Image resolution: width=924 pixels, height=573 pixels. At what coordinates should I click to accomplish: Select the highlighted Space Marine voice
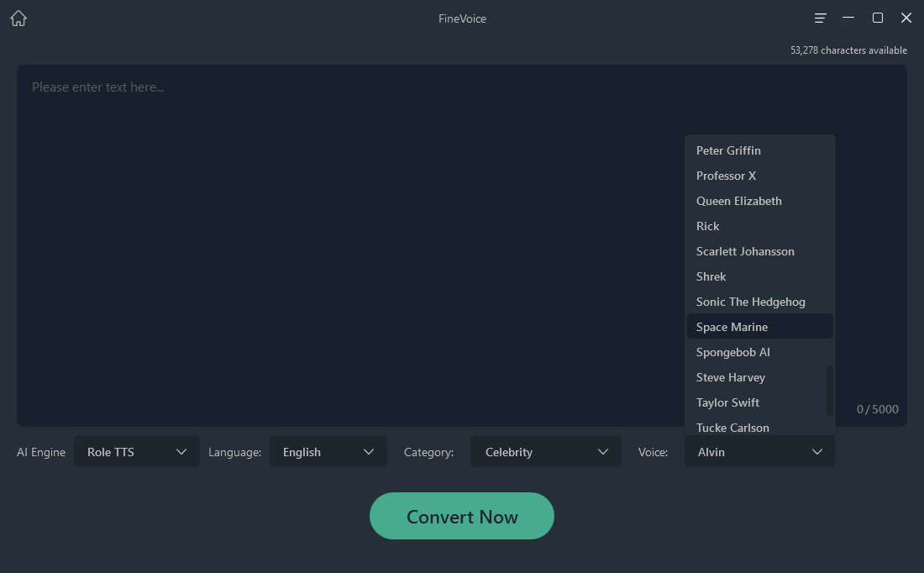(x=759, y=327)
